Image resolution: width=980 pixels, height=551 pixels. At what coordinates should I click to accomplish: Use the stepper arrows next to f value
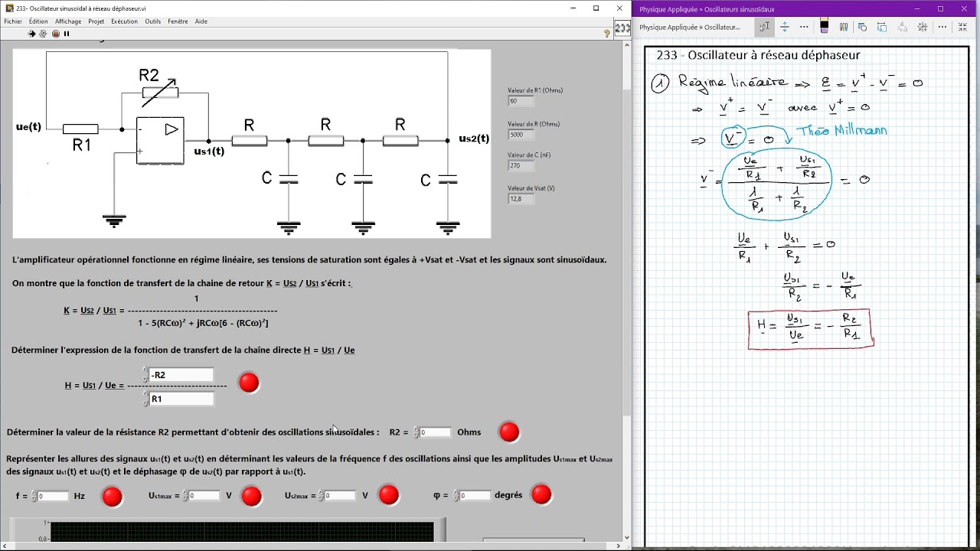(x=33, y=496)
